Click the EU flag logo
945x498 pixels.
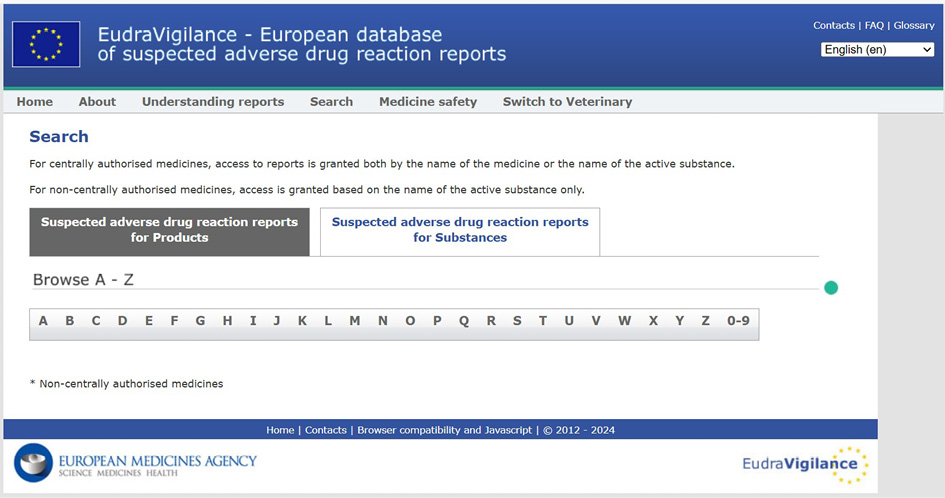click(x=46, y=44)
